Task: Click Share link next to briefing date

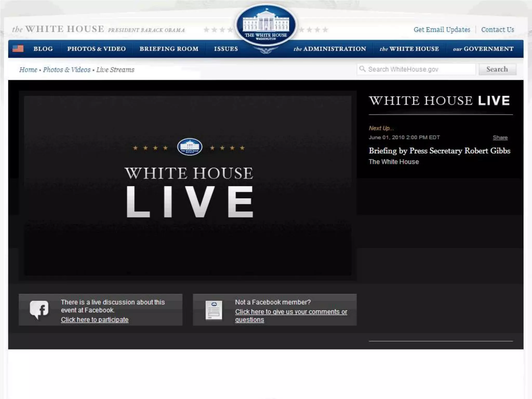Action: 500,137
